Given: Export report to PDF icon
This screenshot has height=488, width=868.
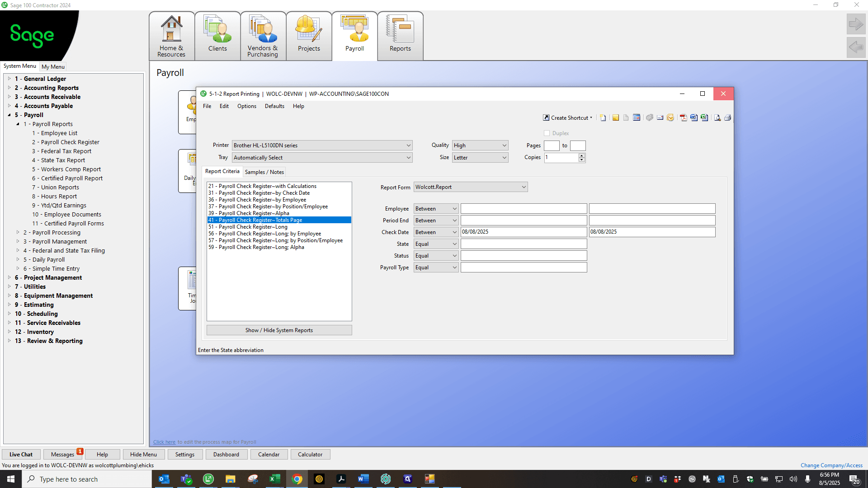Looking at the screenshot, I should [684, 118].
